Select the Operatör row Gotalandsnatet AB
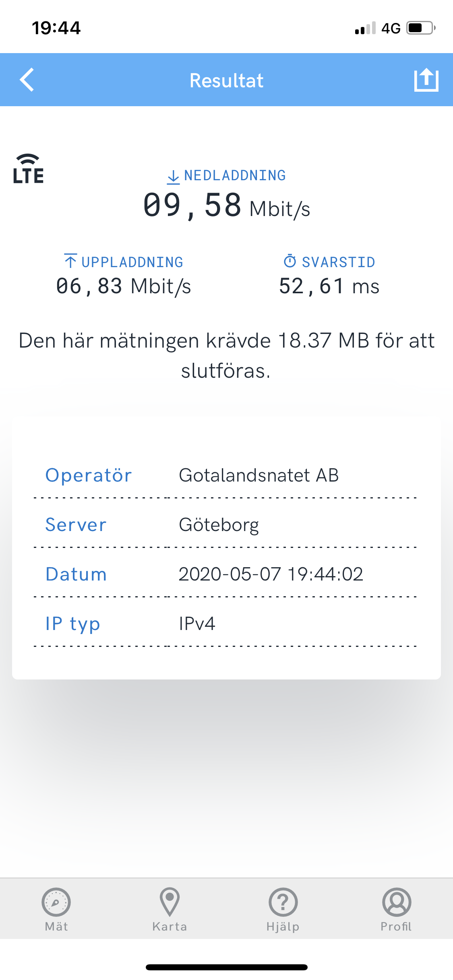The height and width of the screenshot is (980, 453). (x=225, y=475)
